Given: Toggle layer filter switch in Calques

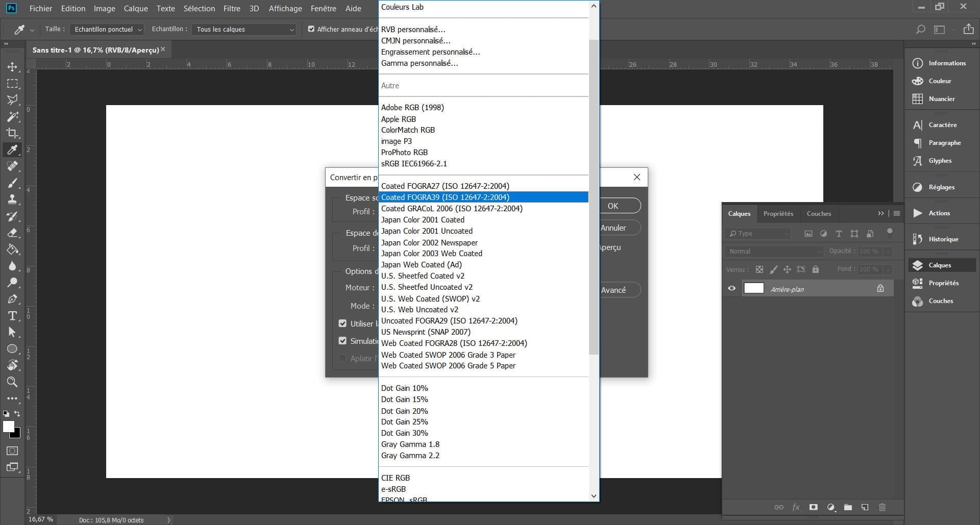Looking at the screenshot, I should tap(890, 233).
